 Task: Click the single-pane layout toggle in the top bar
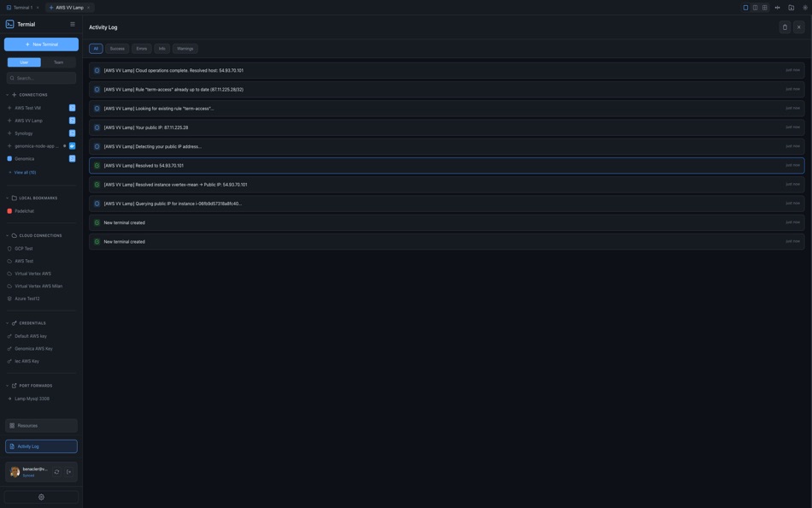(x=744, y=6)
